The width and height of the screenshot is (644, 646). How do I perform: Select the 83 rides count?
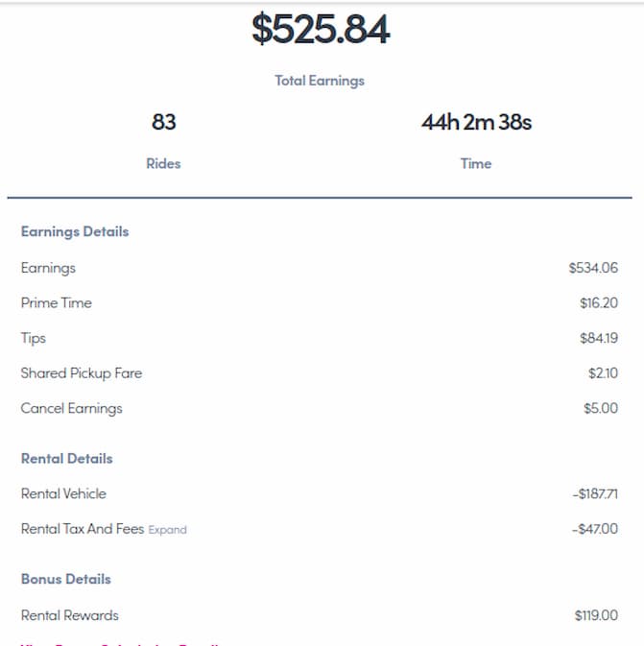pos(163,122)
